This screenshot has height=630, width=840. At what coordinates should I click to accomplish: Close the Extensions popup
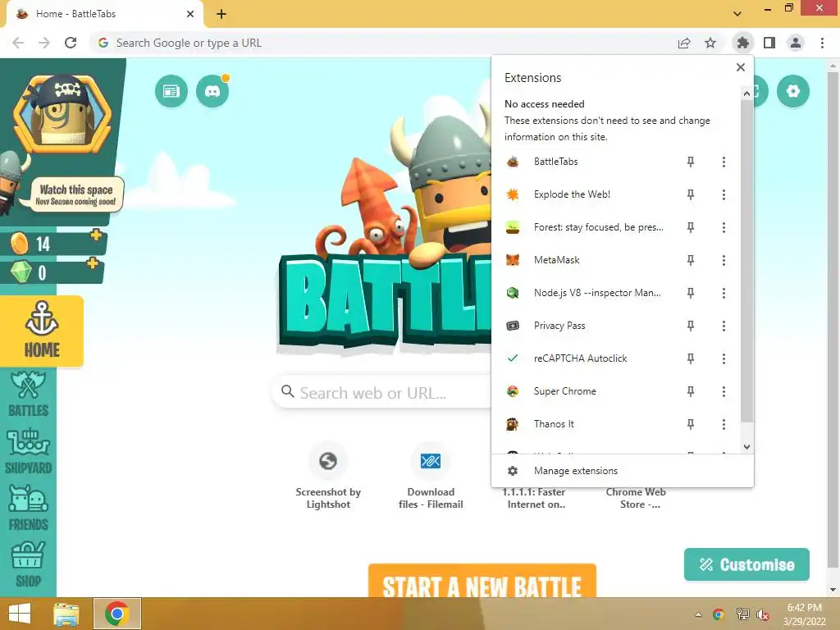point(741,67)
